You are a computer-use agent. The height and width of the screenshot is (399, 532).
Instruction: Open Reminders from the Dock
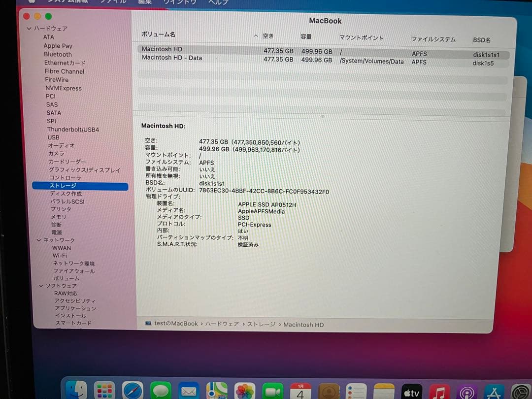pos(356,393)
